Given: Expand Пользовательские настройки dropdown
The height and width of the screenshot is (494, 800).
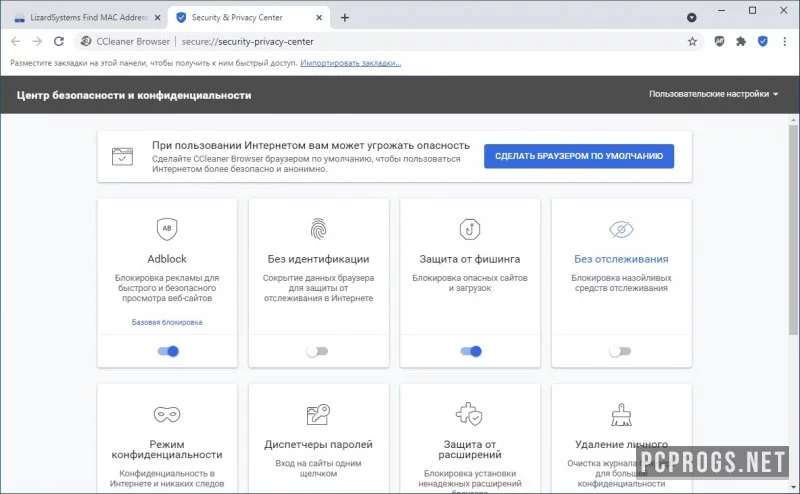Looking at the screenshot, I should 713,94.
